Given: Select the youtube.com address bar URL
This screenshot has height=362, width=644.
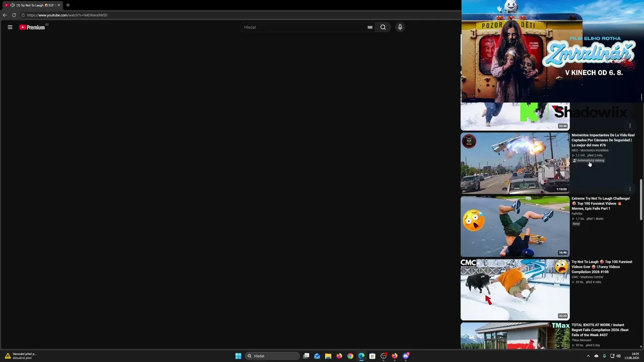Looking at the screenshot, I should tap(67, 15).
